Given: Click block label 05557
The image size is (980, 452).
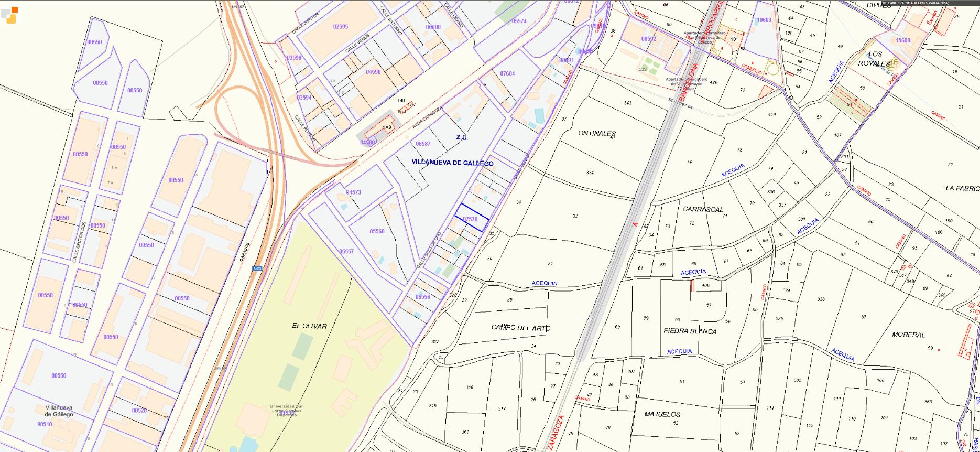Looking at the screenshot, I should coord(346,252).
